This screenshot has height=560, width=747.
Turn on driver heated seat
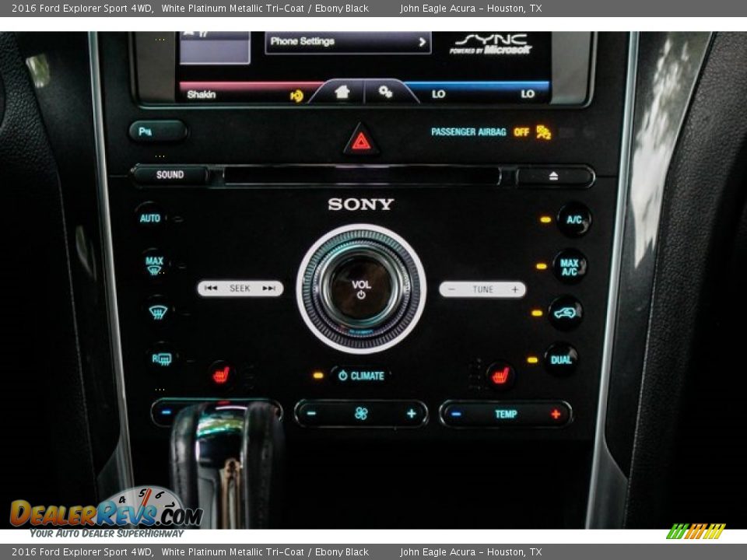point(221,375)
